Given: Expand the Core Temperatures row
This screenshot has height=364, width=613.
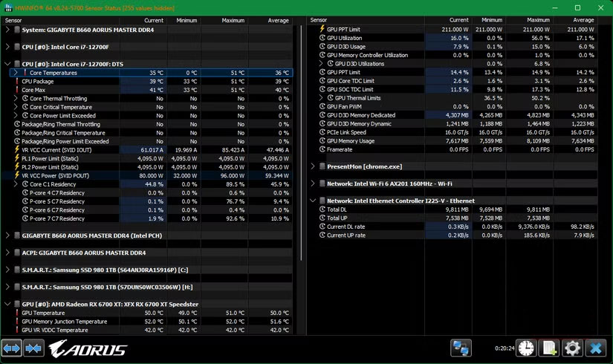Looking at the screenshot, I should click(16, 73).
